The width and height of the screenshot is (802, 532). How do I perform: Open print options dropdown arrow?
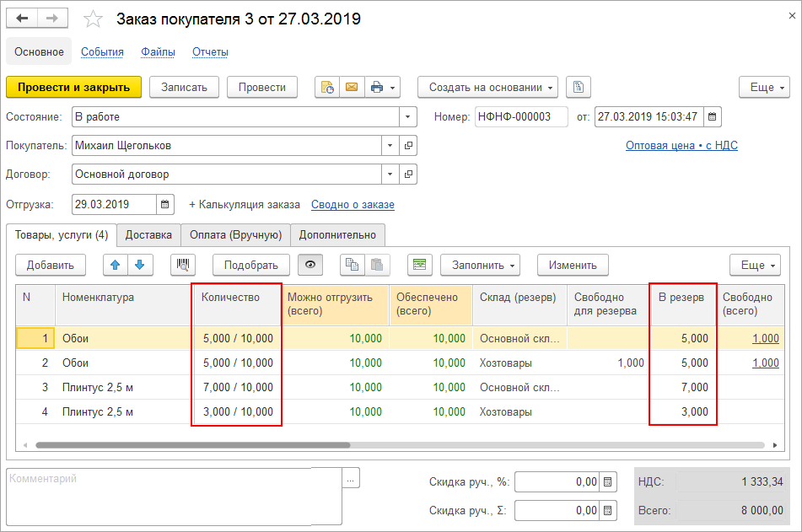coord(393,88)
